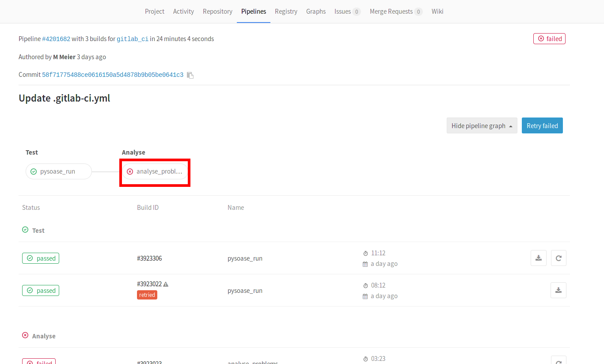Click the Analyse stage label above the graph

(x=133, y=152)
